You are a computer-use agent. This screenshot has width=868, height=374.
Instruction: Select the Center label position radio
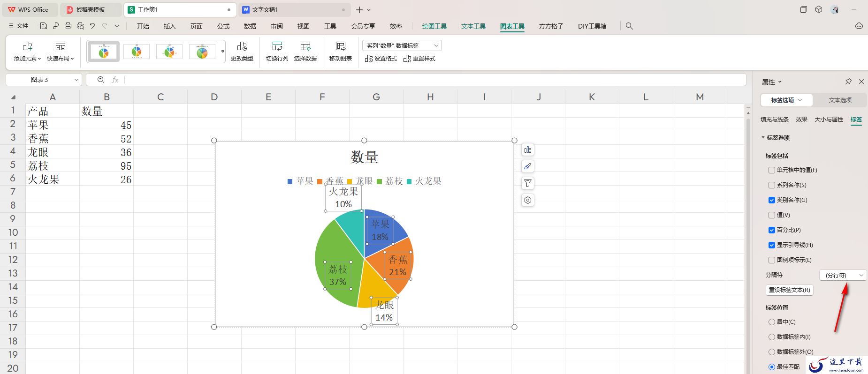pyautogui.click(x=772, y=322)
